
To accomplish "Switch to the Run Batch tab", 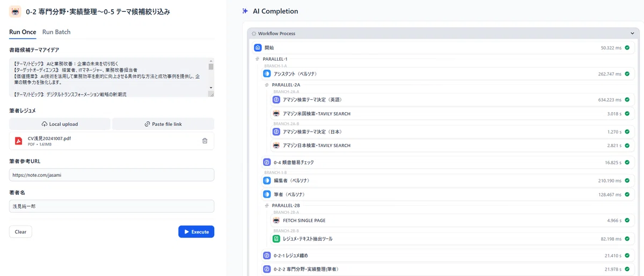I will [x=56, y=32].
